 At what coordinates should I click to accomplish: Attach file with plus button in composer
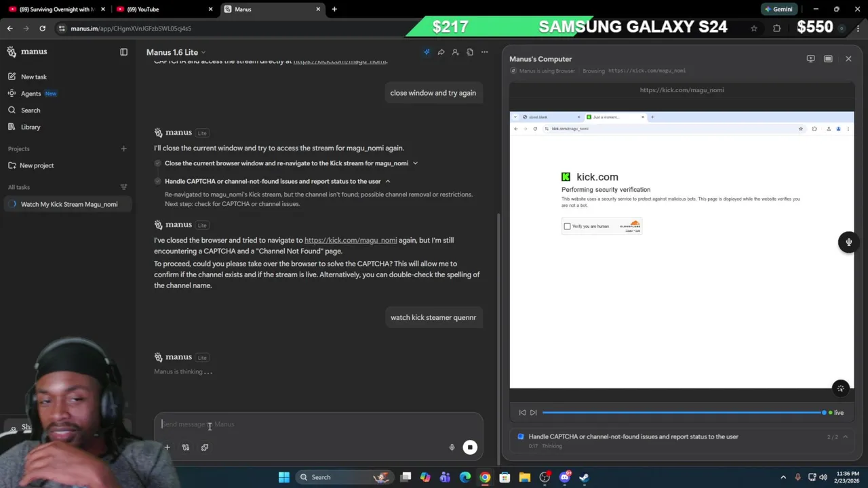(x=167, y=447)
